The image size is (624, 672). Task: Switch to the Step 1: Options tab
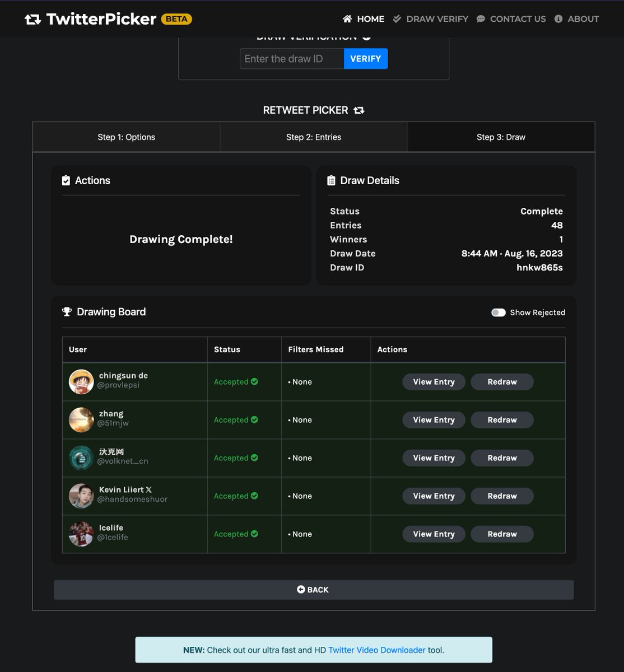coord(127,137)
